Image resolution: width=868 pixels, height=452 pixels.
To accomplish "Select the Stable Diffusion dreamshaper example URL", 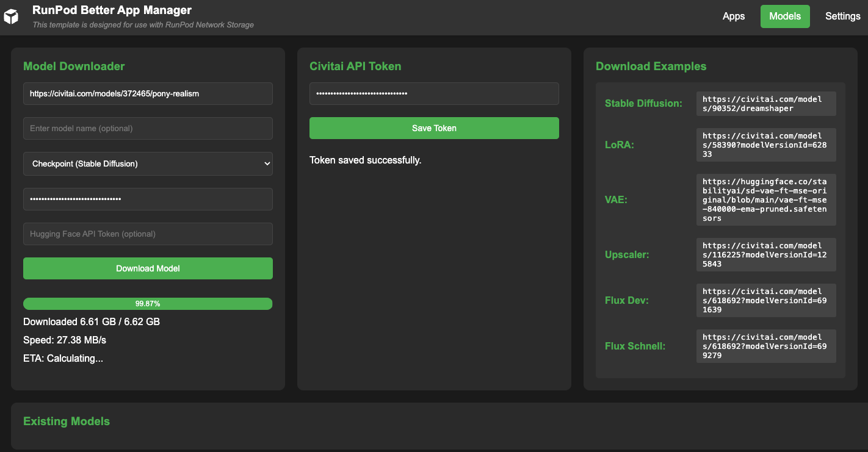I will tap(766, 104).
